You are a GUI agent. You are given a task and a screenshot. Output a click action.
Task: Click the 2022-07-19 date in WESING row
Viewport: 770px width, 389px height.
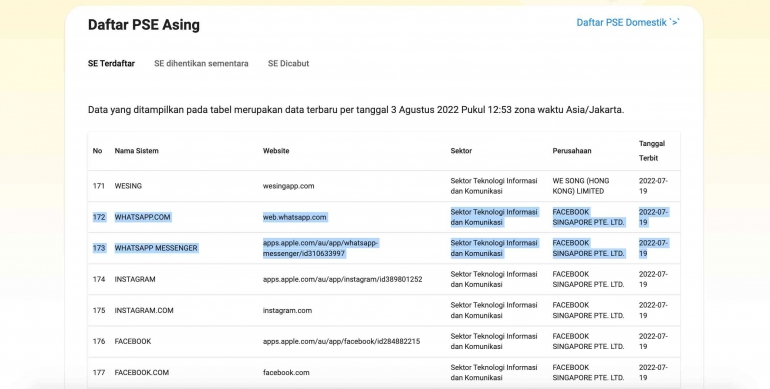click(653, 186)
